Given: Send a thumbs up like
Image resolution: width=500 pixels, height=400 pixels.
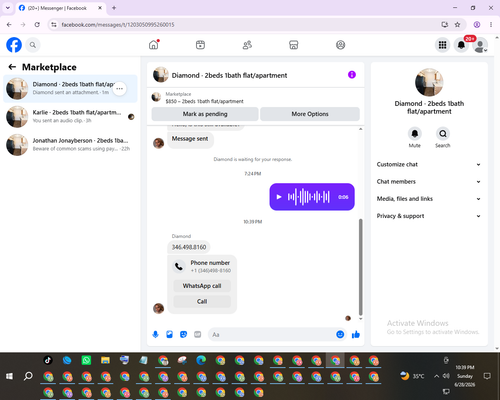Looking at the screenshot, I should point(356,334).
